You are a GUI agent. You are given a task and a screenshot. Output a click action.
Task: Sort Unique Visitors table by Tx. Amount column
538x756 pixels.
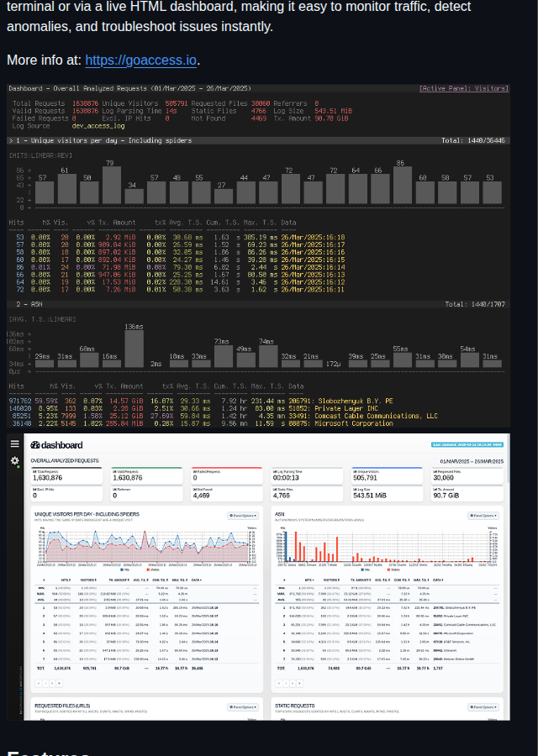(x=118, y=580)
